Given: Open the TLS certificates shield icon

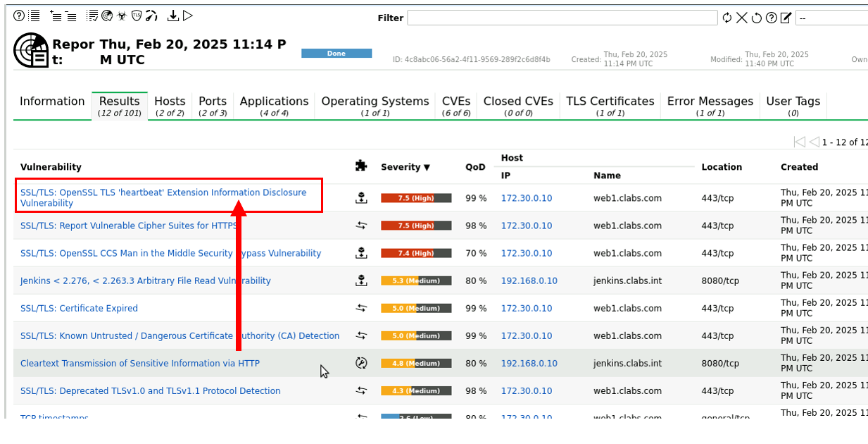Looking at the screenshot, I should tap(137, 16).
